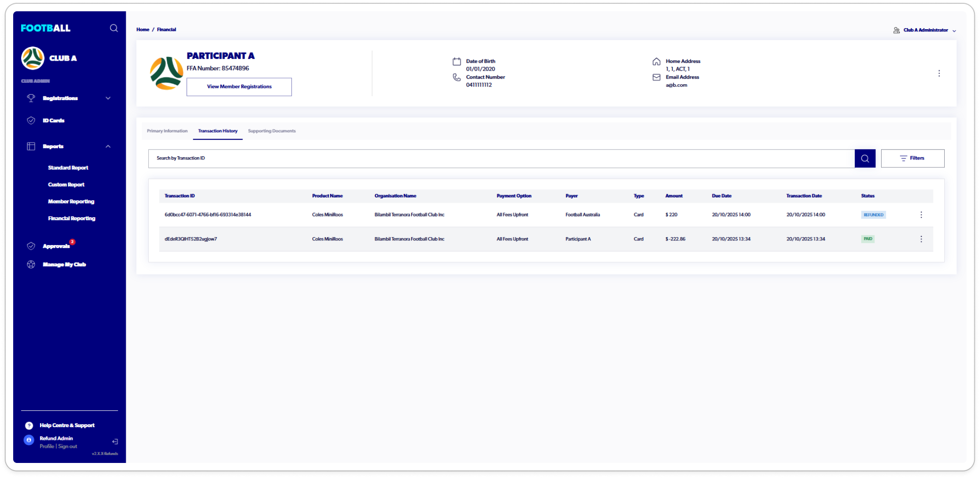Image resolution: width=980 pixels, height=478 pixels.
Task: Open Financial Reporting in sidebar
Action: (72, 218)
